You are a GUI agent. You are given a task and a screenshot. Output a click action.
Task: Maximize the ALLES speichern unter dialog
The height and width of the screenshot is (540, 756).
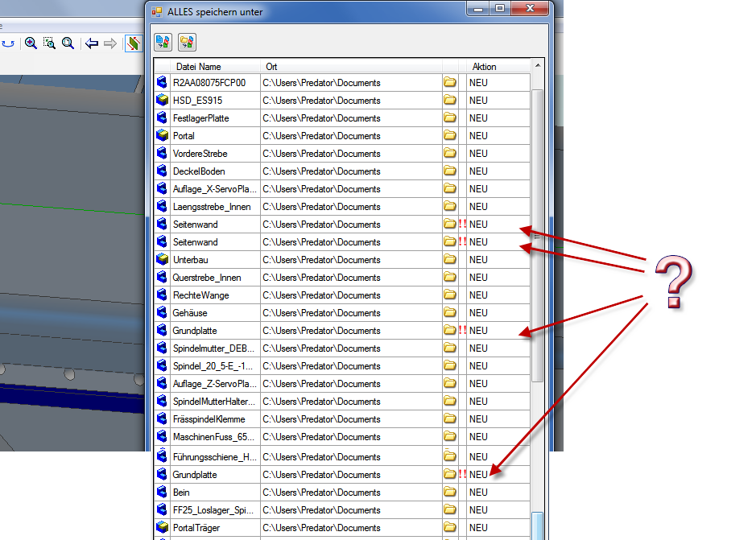point(500,8)
